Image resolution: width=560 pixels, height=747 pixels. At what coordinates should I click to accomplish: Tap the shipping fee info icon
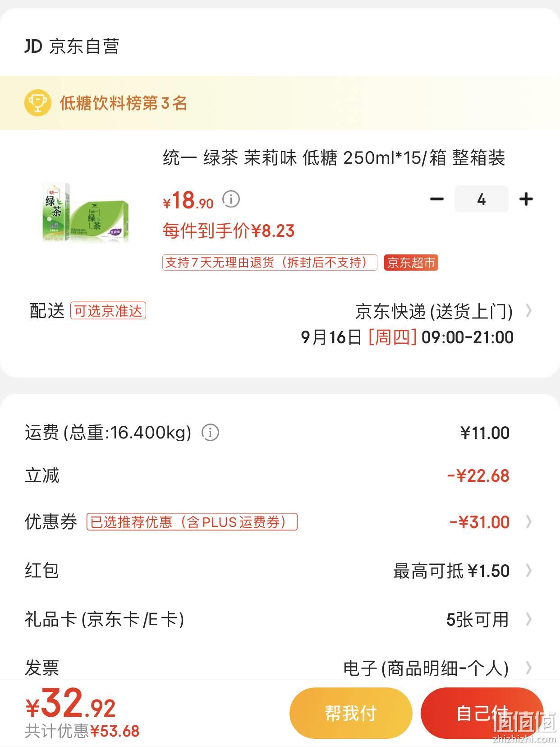(210, 433)
